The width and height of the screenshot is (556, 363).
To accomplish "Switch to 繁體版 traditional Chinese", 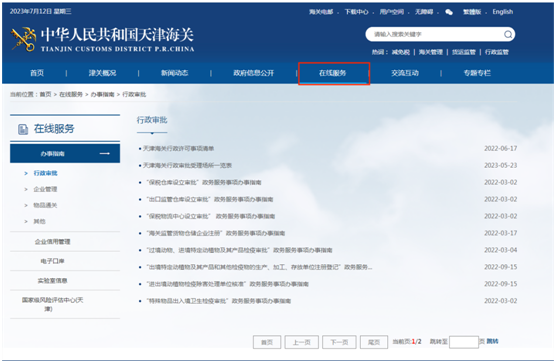I will [472, 12].
